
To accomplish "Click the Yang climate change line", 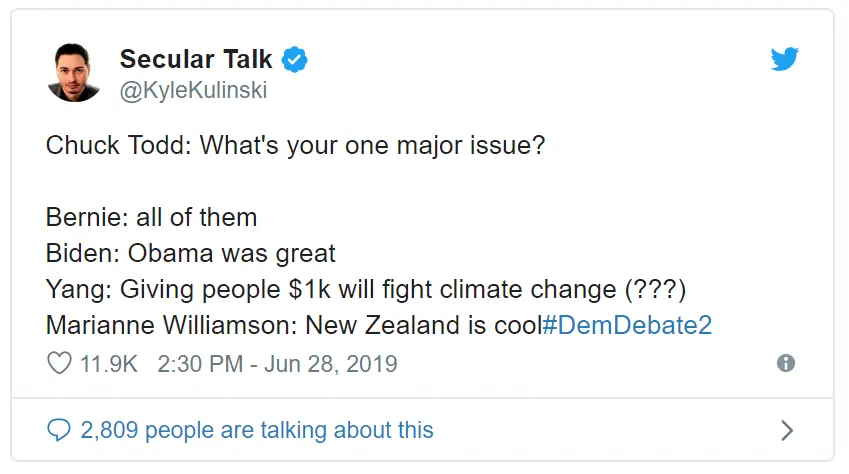I will (366, 289).
